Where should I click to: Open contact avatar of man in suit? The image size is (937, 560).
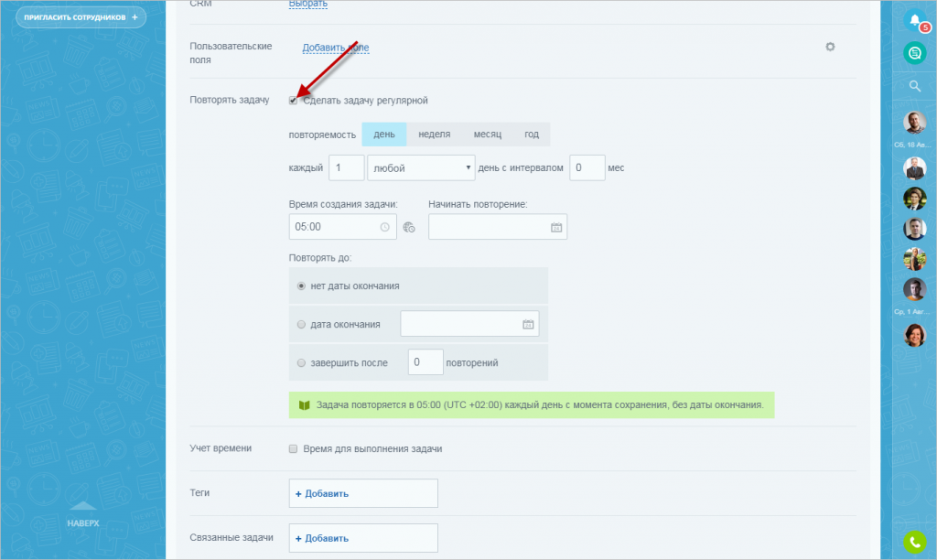point(915,168)
